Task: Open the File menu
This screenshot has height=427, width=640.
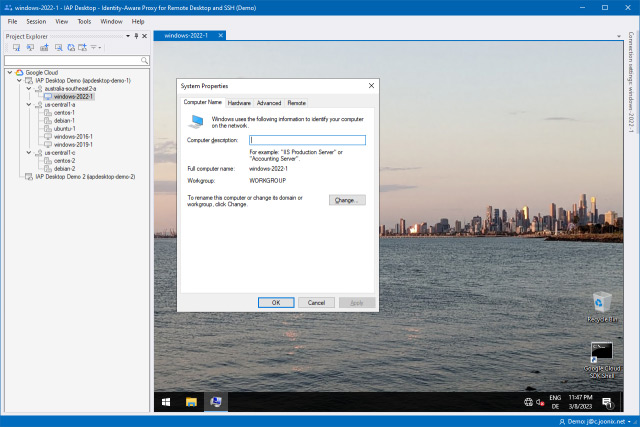Action: [13, 21]
